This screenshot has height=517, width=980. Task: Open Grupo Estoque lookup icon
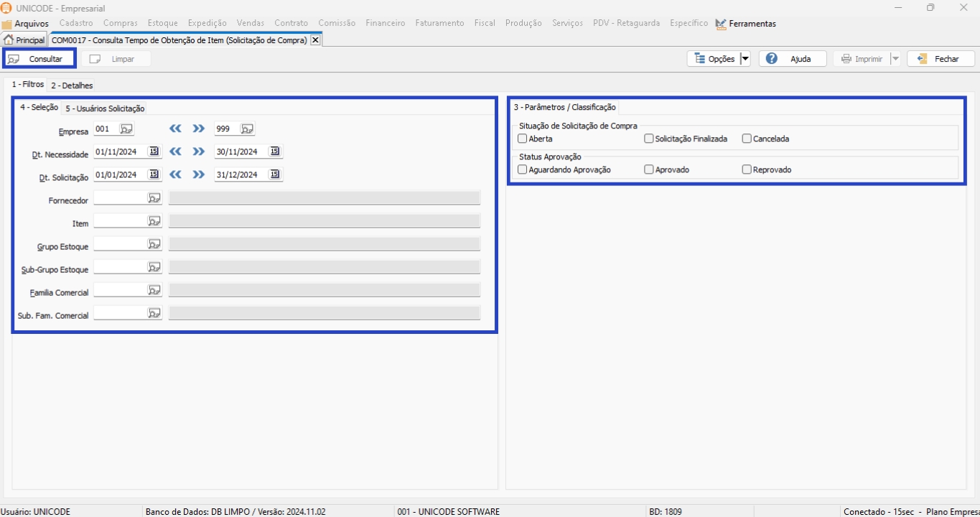(x=154, y=244)
